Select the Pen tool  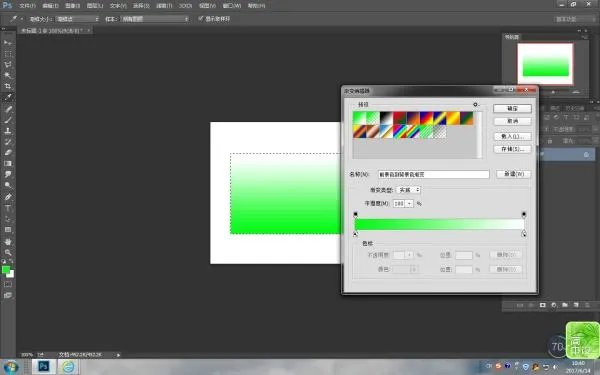[8, 197]
